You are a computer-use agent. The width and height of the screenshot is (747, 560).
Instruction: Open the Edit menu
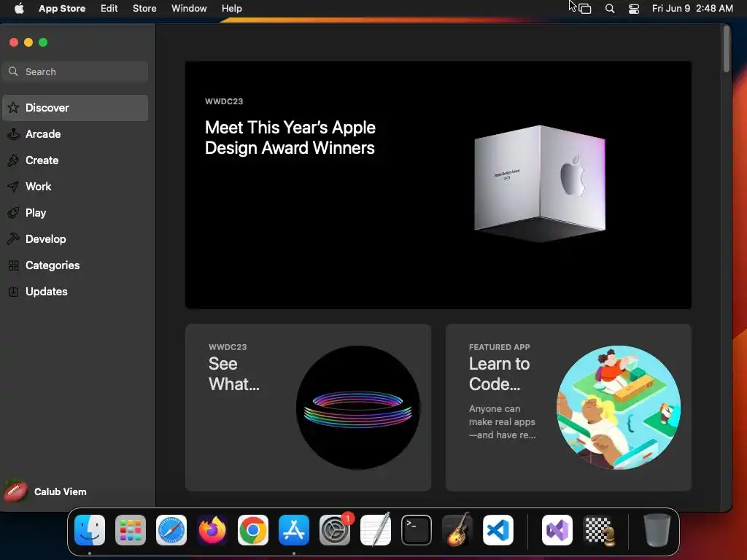pyautogui.click(x=109, y=8)
